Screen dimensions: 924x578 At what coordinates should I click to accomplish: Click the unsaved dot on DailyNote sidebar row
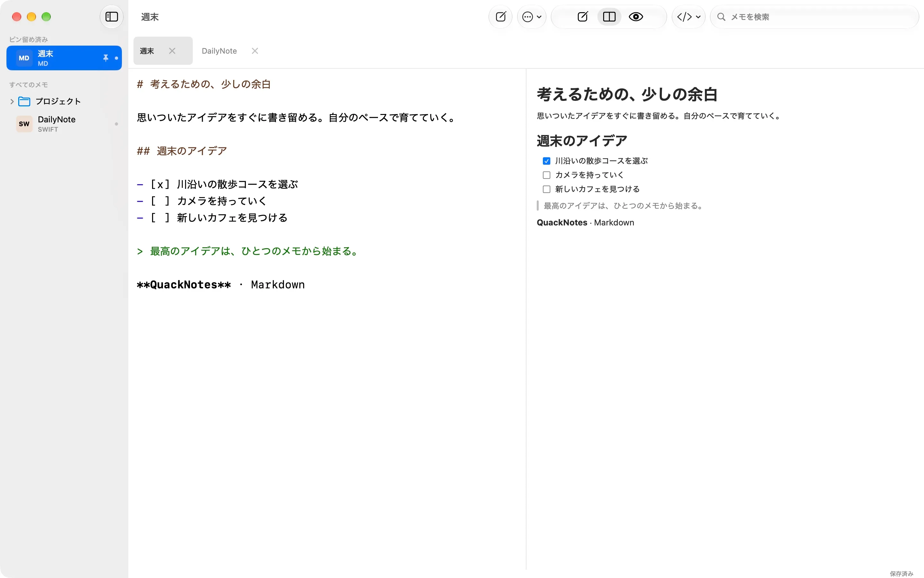coord(116,124)
